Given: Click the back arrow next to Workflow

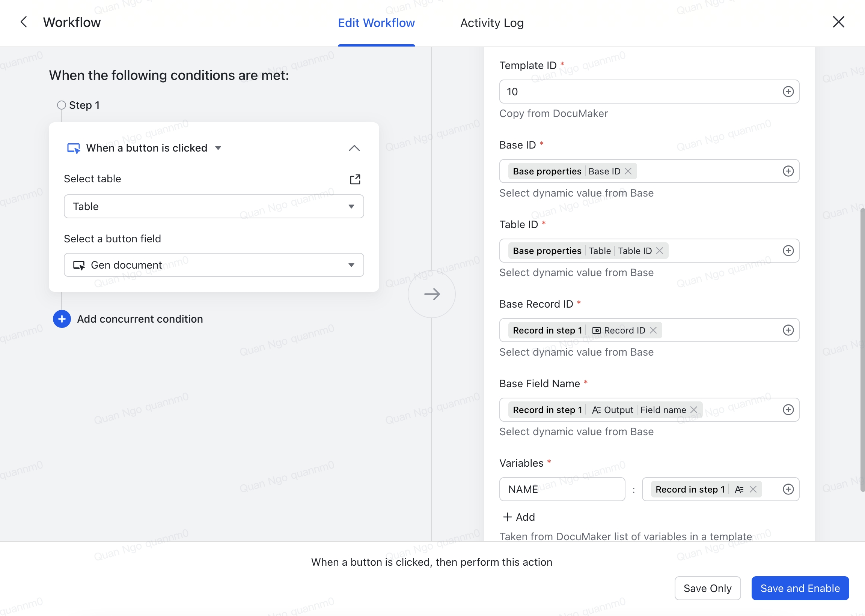Looking at the screenshot, I should [x=24, y=22].
